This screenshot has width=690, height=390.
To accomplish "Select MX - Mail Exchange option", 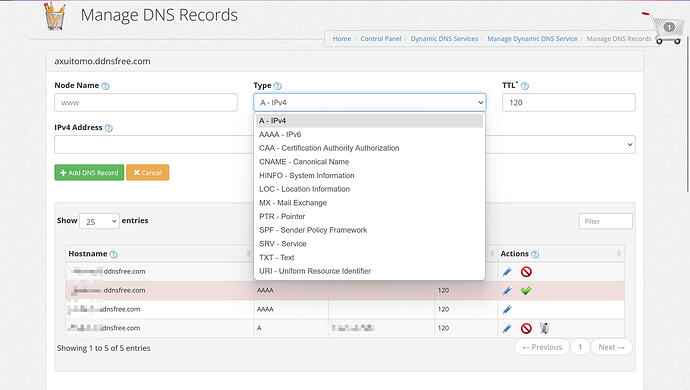I will 370,202.
